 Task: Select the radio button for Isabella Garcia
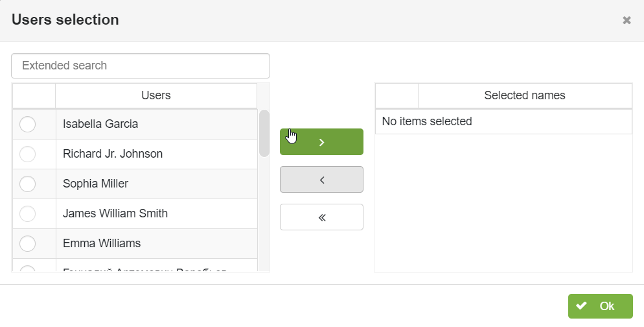pos(27,124)
